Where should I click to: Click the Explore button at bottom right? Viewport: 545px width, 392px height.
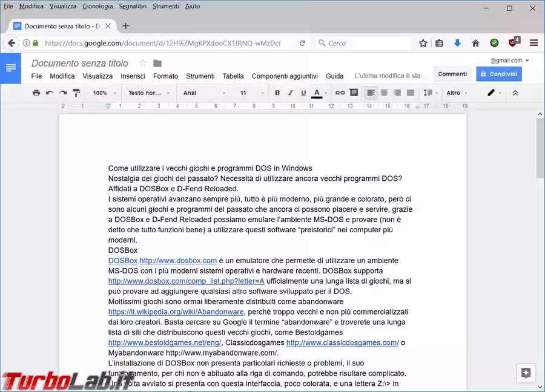coord(526,373)
